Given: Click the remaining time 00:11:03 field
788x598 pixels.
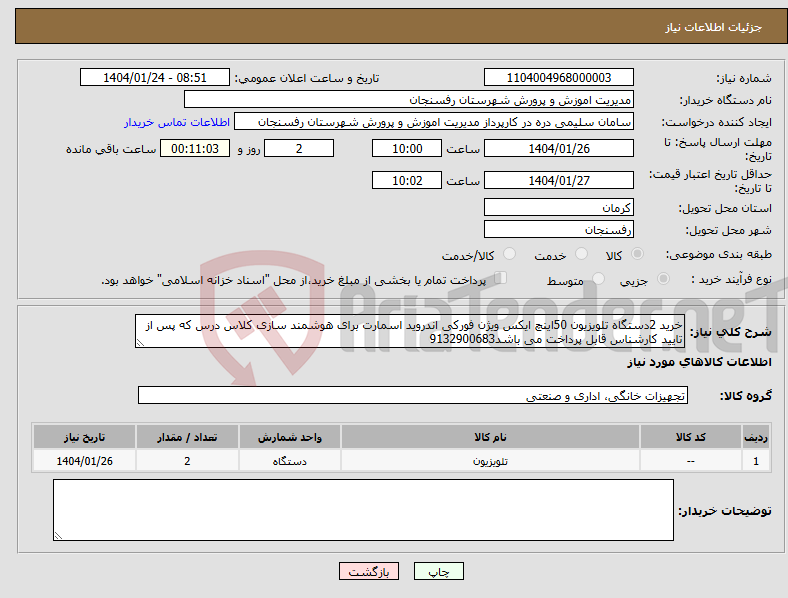Looking at the screenshot, I should (x=195, y=148).
